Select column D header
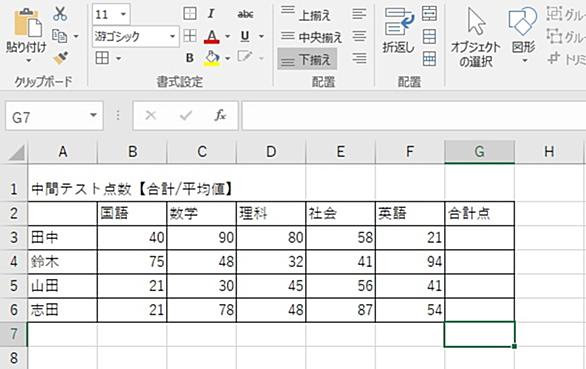The image size is (586, 369). tap(271, 152)
